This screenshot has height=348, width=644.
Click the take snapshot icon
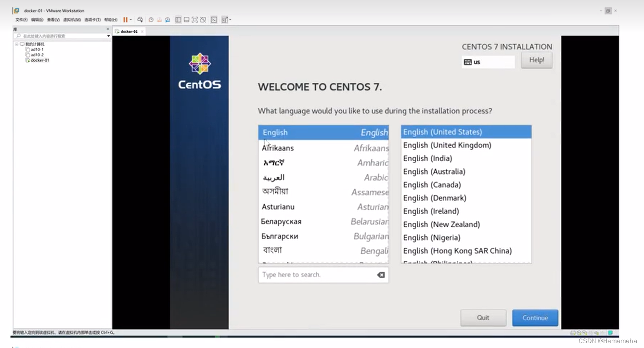pos(151,20)
